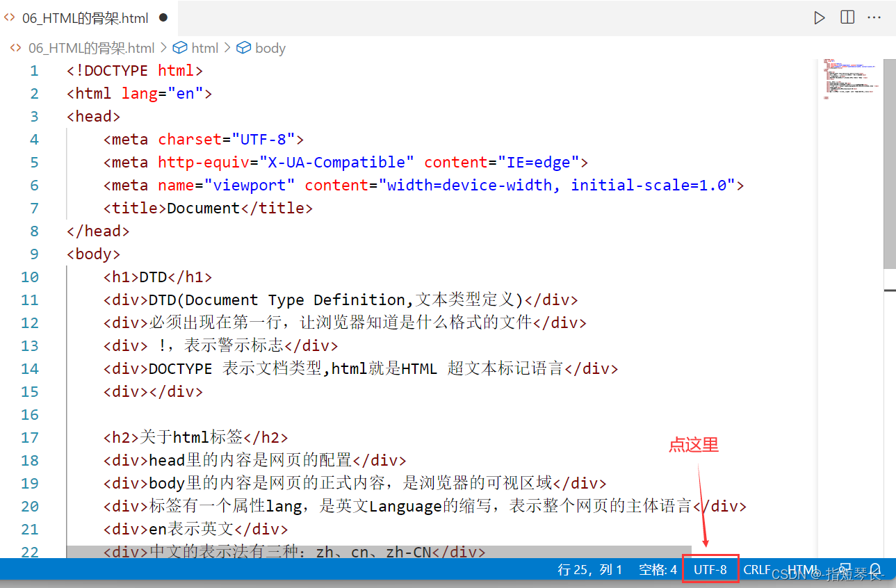Viewport: 896px width, 588px height.
Task: Run the current HTML file
Action: 820,17
